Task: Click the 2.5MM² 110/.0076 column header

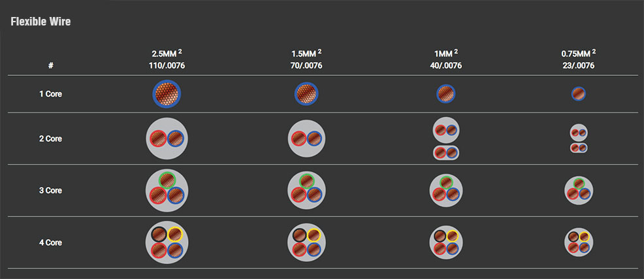Action: tap(167, 59)
